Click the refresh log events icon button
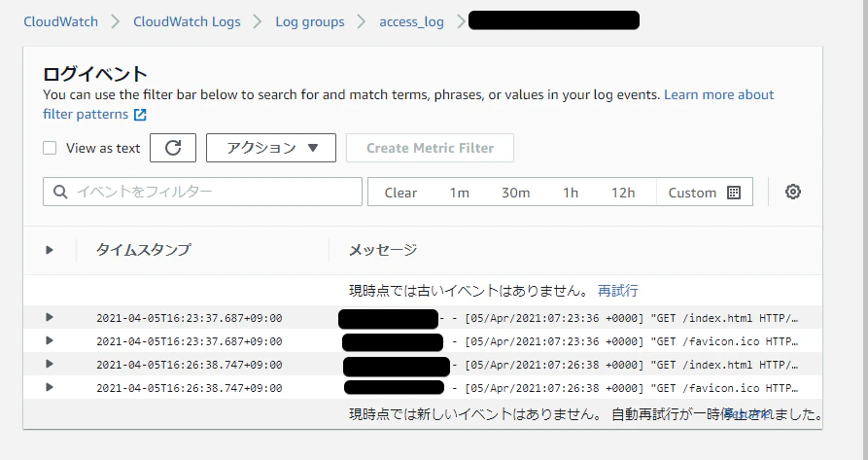868x460 pixels. tap(173, 148)
